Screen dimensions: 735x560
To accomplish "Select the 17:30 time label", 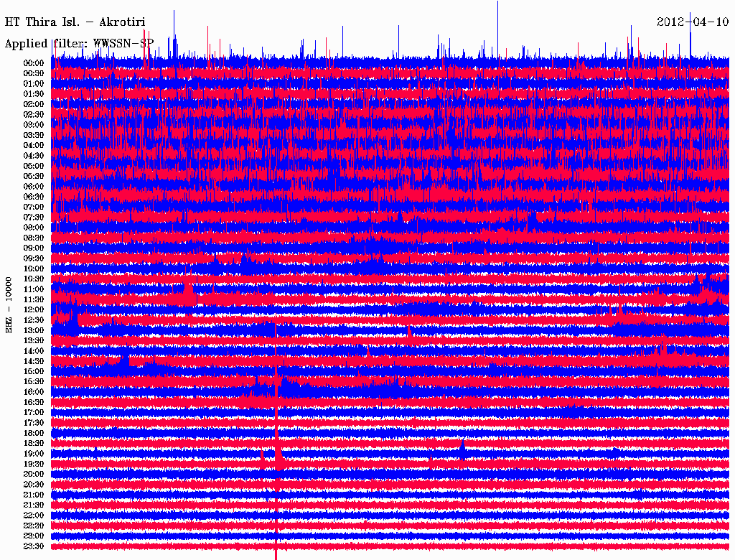I will pyautogui.click(x=34, y=423).
